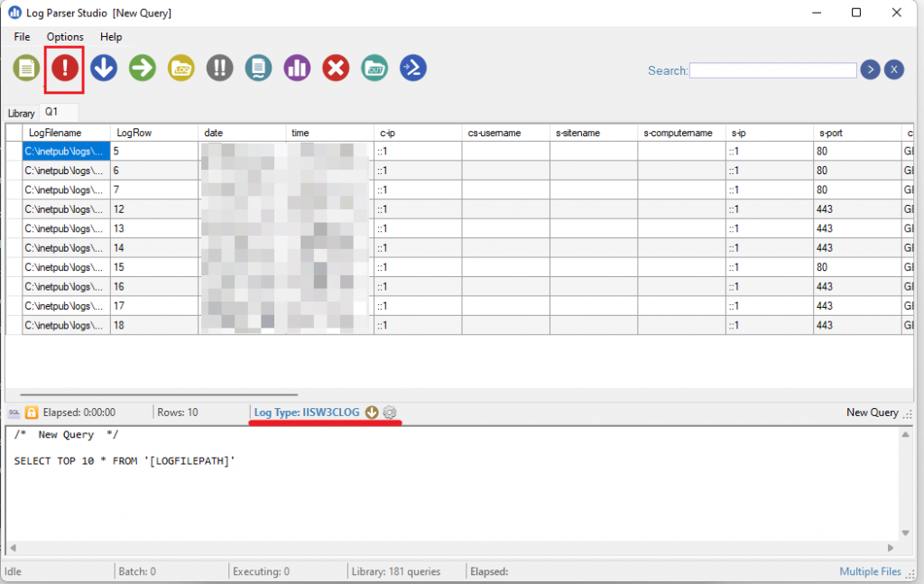Click the time column header

(x=329, y=134)
